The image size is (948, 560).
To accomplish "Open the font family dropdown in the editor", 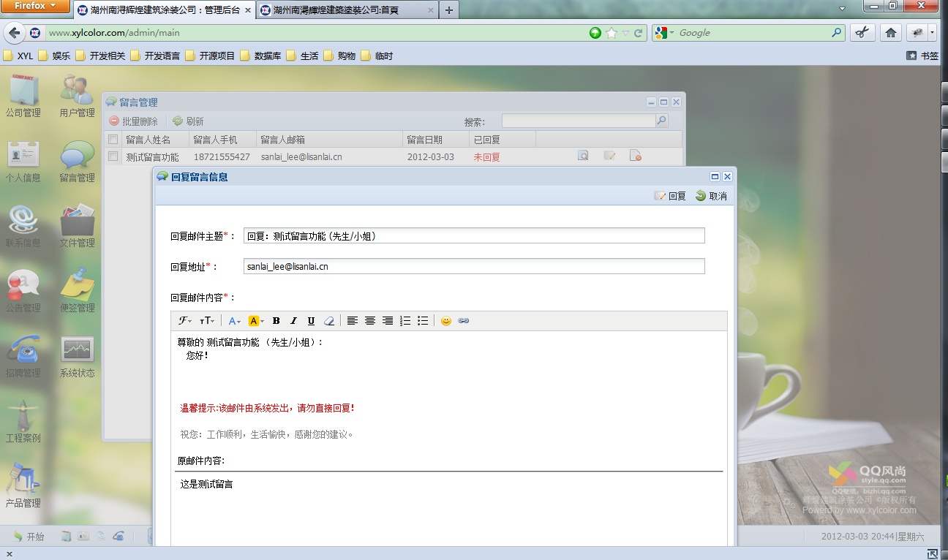I will point(185,321).
